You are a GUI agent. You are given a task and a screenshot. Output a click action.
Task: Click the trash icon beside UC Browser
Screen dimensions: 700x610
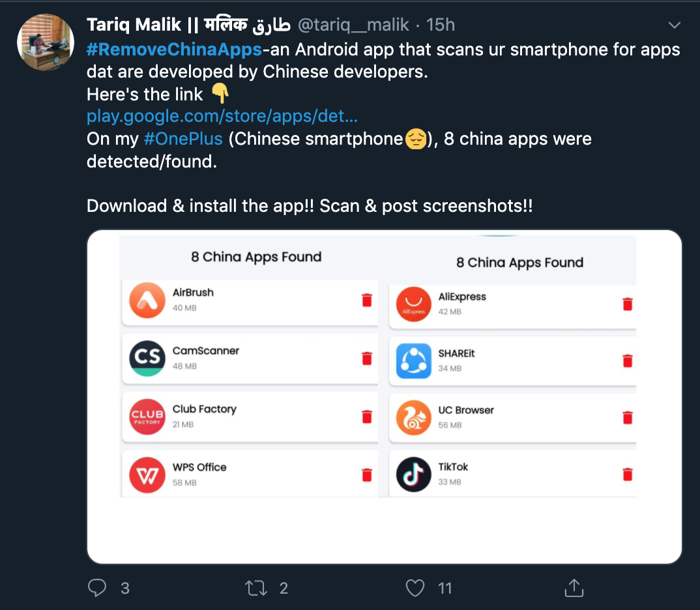tap(628, 417)
